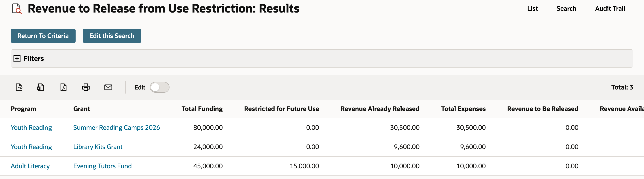Open Library Kits Grant link
The width and height of the screenshot is (644, 179).
coord(98,147)
